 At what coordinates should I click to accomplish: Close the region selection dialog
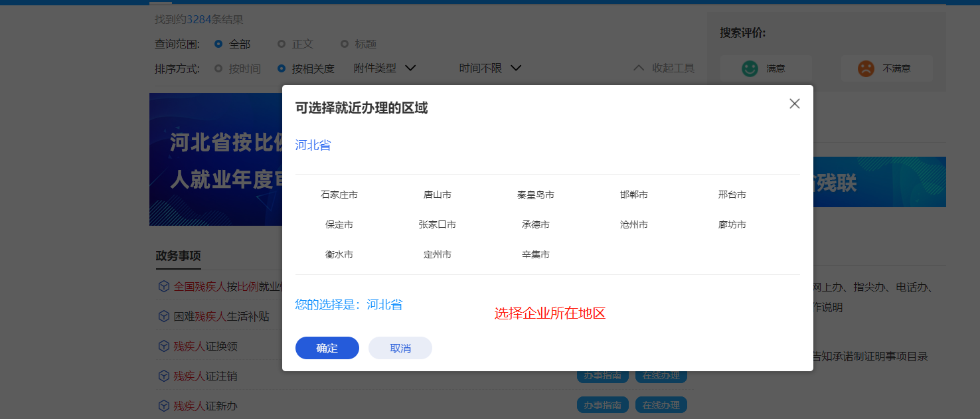[x=794, y=104]
